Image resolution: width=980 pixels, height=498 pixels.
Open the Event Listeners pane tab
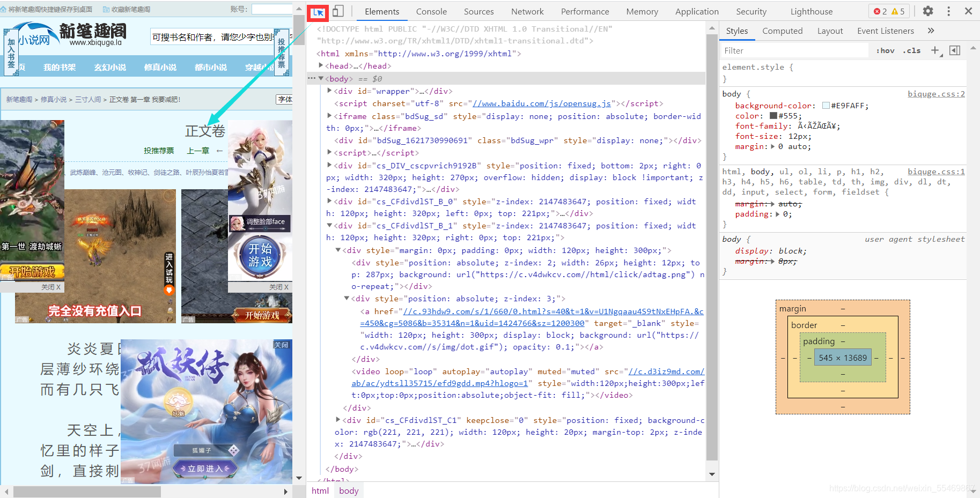pyautogui.click(x=886, y=31)
